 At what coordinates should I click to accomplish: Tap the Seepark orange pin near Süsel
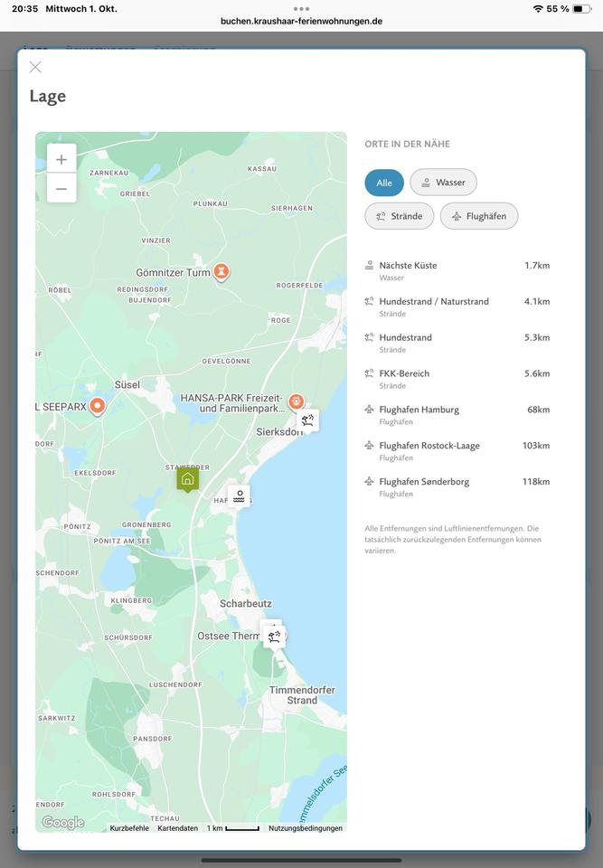pyautogui.click(x=98, y=406)
